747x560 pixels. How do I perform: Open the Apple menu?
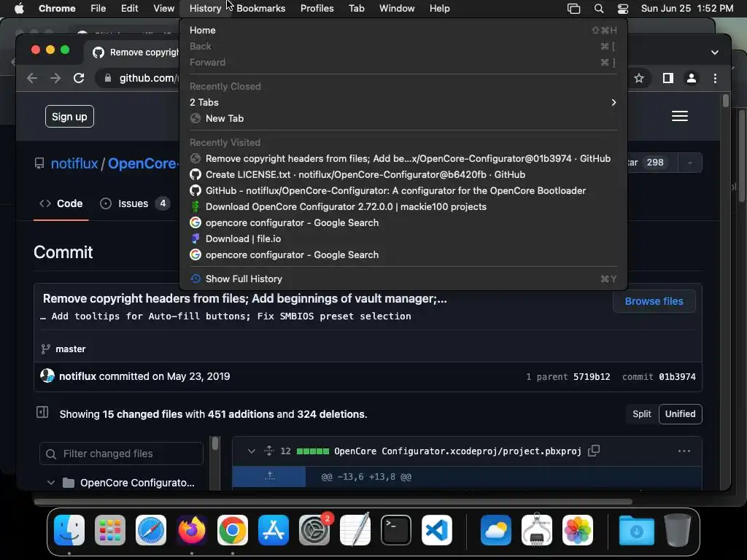tap(19, 8)
